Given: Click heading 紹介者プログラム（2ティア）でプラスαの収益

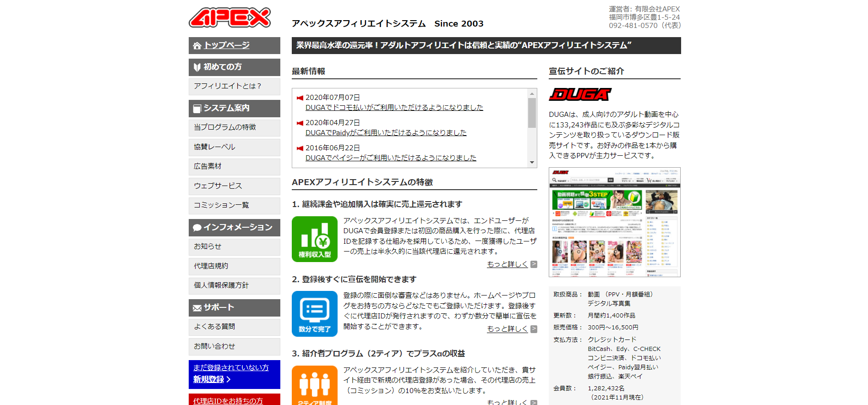Looking at the screenshot, I should (x=383, y=354).
